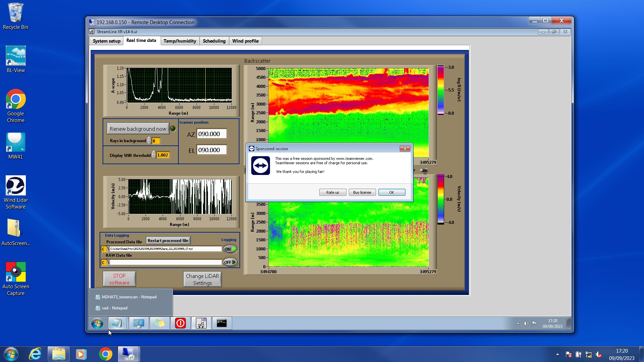
Task: Switch to the Wind profile tab
Action: pos(245,41)
